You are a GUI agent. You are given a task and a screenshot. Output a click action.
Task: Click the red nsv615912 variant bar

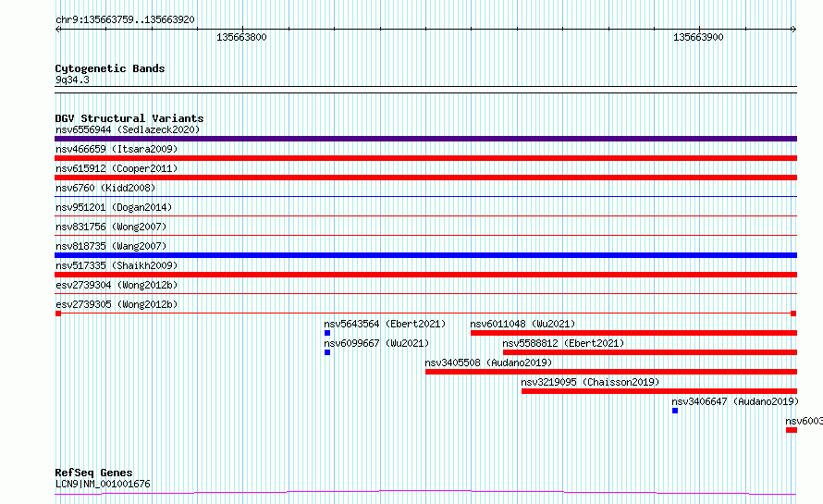[x=425, y=178]
